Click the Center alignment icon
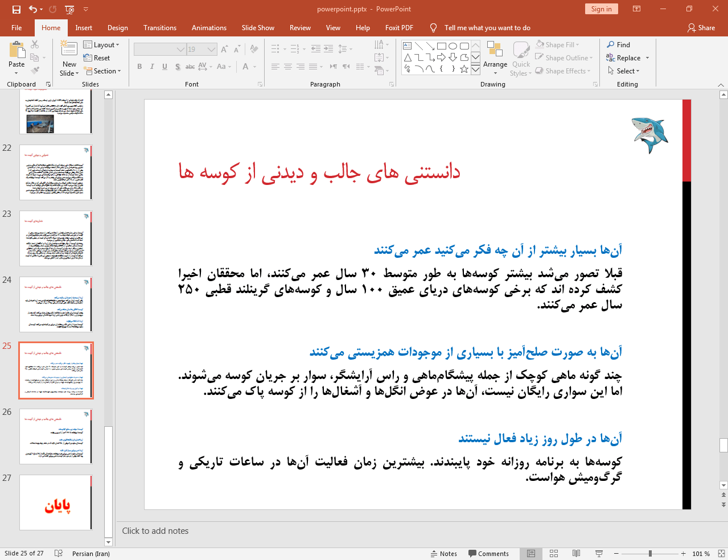This screenshot has height=560, width=728. 288,67
